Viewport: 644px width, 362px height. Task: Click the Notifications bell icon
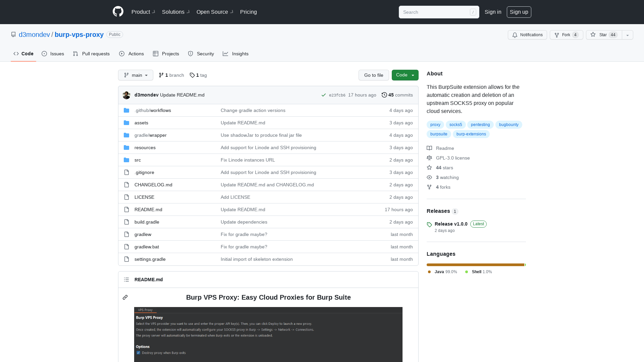(515, 35)
